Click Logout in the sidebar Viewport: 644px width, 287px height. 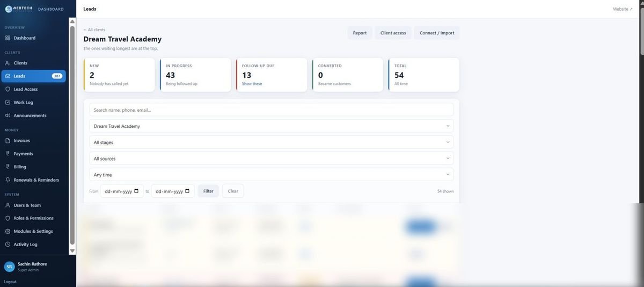(10, 282)
